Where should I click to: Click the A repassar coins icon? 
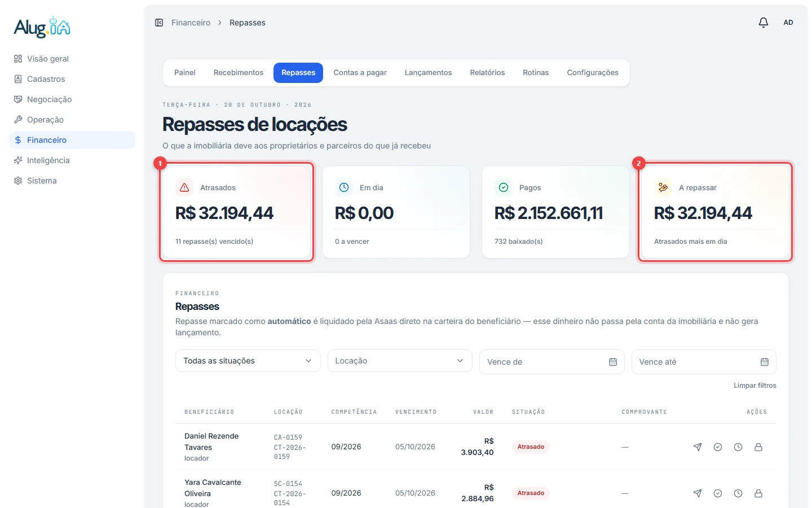coord(663,187)
